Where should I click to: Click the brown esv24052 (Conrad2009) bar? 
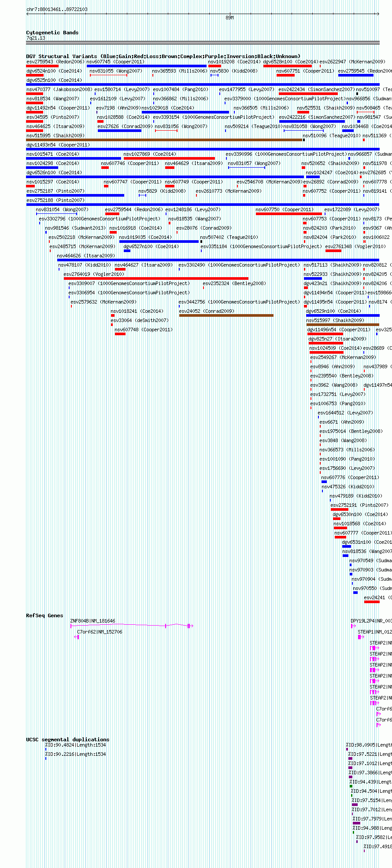pos(226,315)
